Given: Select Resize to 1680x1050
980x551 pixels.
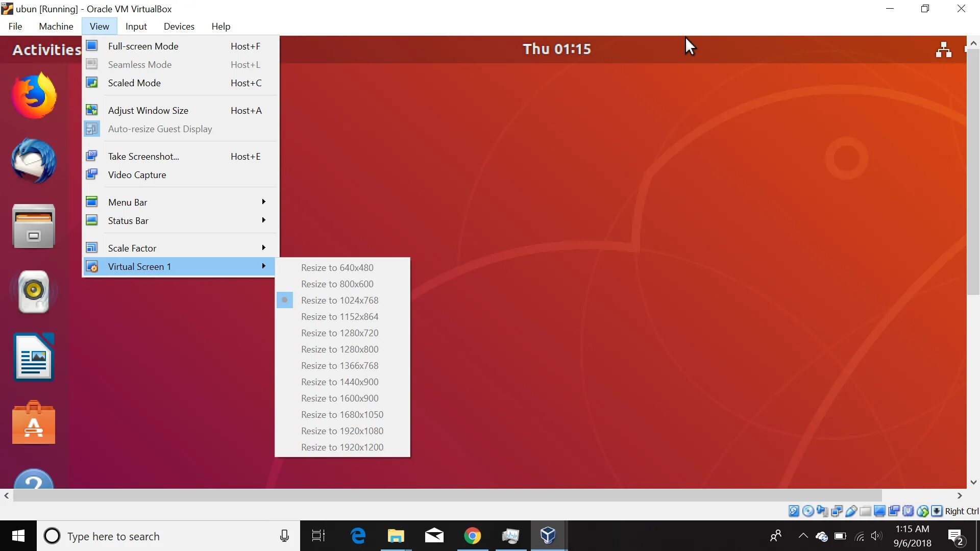Looking at the screenshot, I should (342, 415).
